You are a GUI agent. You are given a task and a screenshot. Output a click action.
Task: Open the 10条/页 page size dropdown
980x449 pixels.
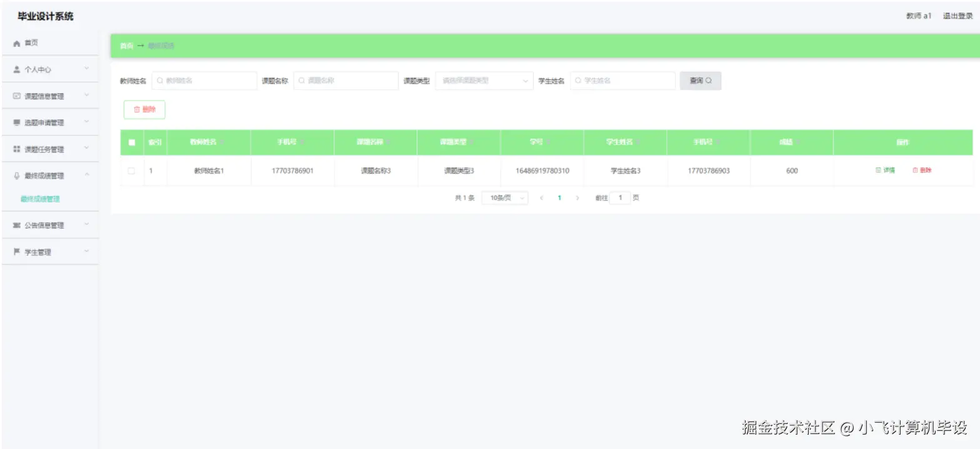(x=505, y=198)
